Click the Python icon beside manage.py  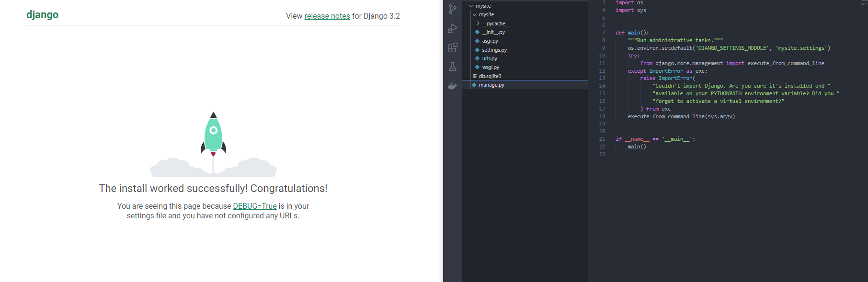[474, 85]
